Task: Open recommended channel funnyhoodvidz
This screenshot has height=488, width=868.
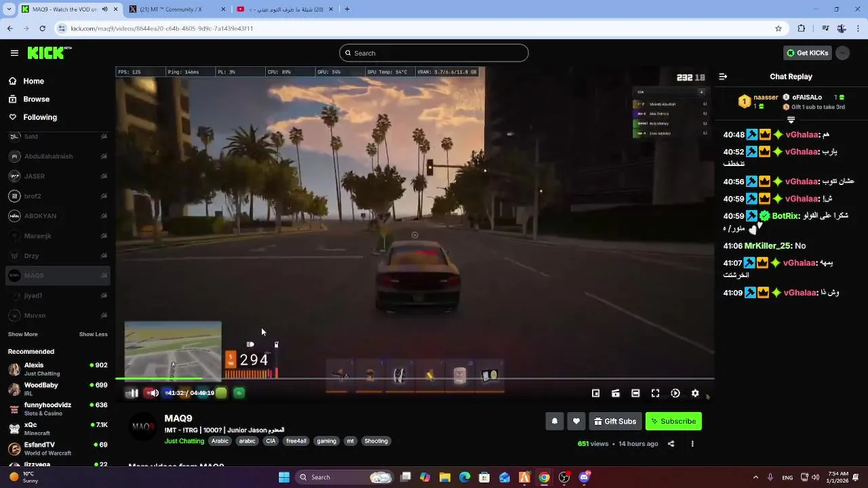Action: [x=58, y=409]
